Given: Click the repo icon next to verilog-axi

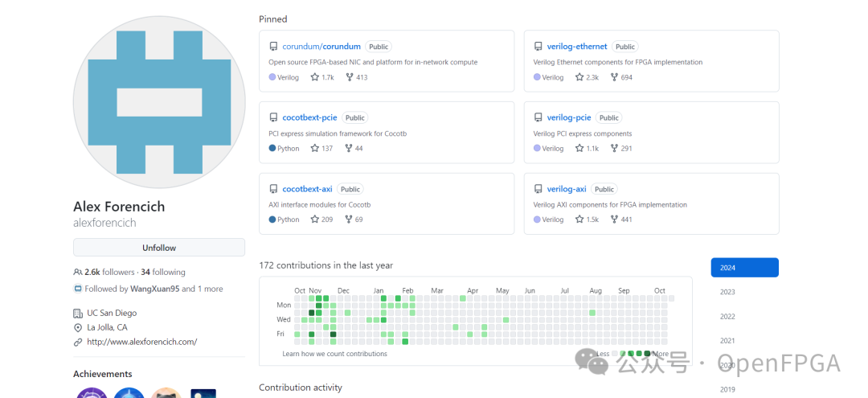Looking at the screenshot, I should 538,189.
